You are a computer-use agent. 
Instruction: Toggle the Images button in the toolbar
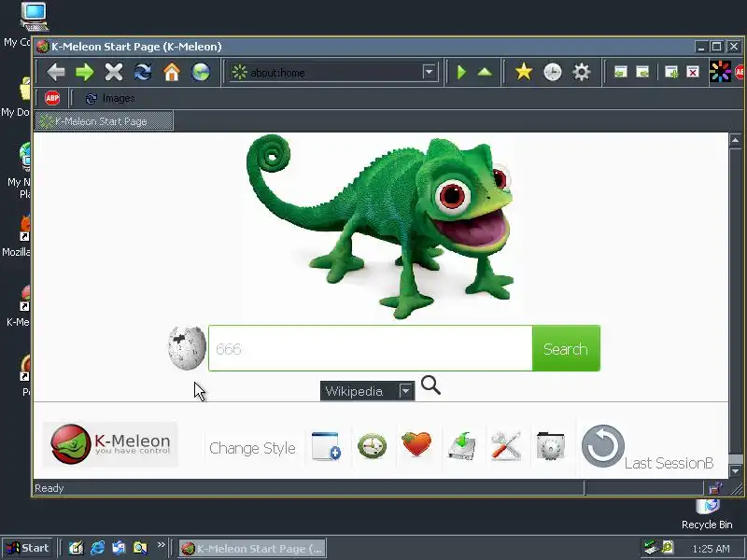pos(110,98)
